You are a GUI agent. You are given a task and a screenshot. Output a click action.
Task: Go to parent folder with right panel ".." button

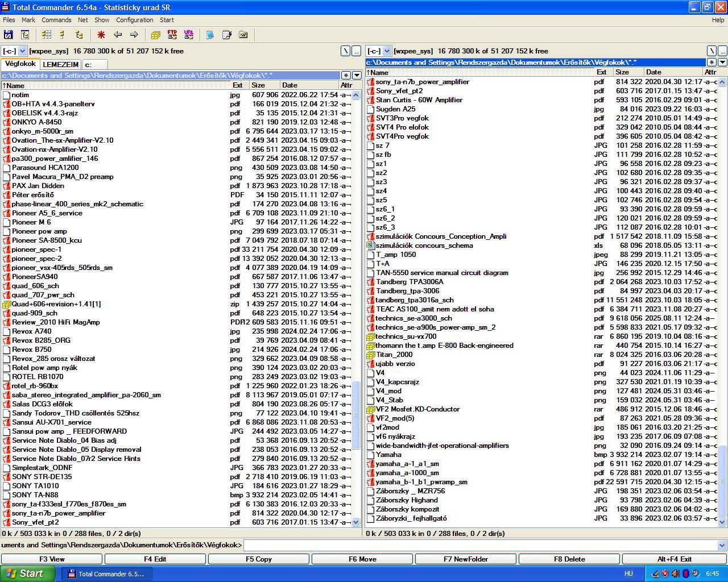click(722, 51)
